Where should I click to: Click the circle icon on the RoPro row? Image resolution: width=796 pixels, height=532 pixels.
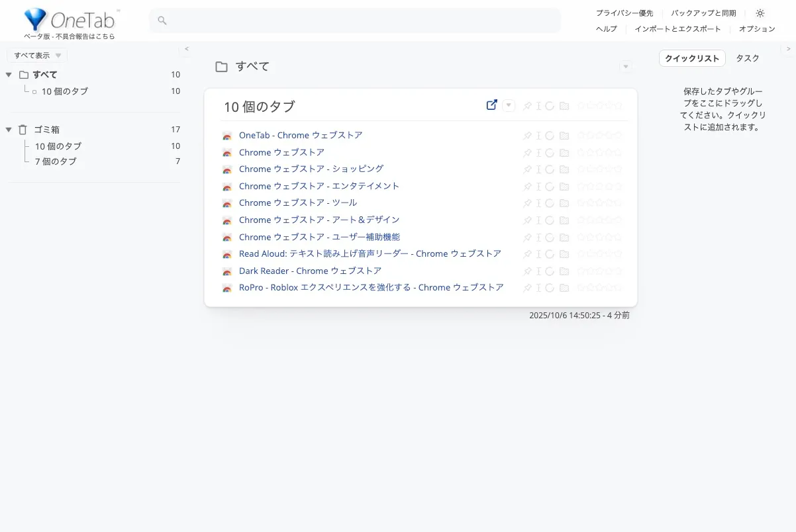pyautogui.click(x=550, y=288)
